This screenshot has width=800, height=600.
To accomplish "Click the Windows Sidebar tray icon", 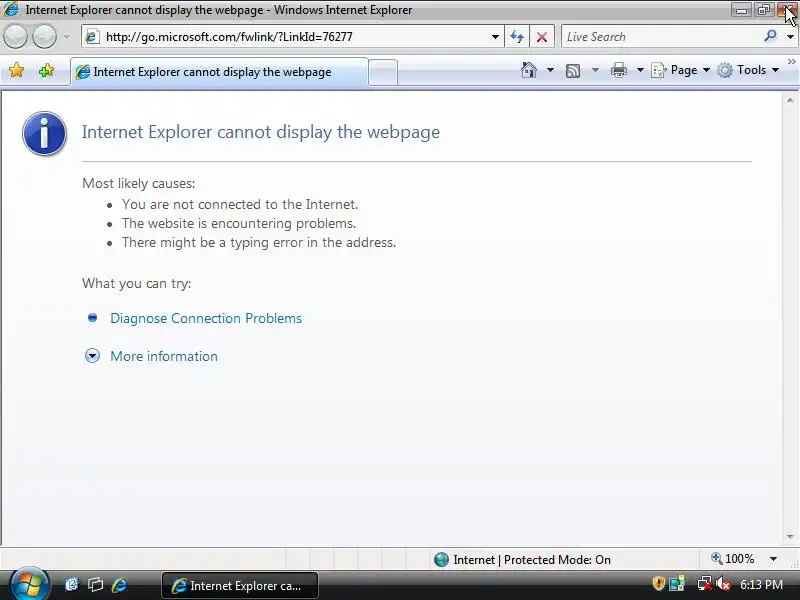I will (678, 584).
